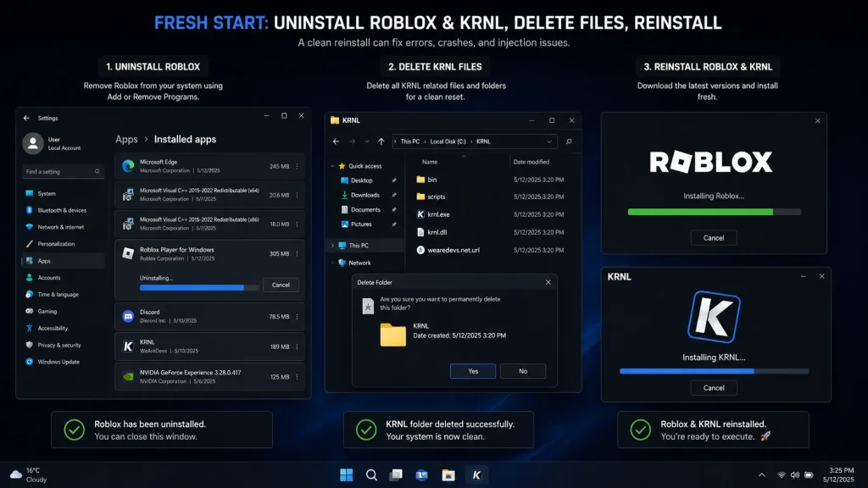
Task: Click the Installing Roblox progress bar
Action: (x=714, y=212)
